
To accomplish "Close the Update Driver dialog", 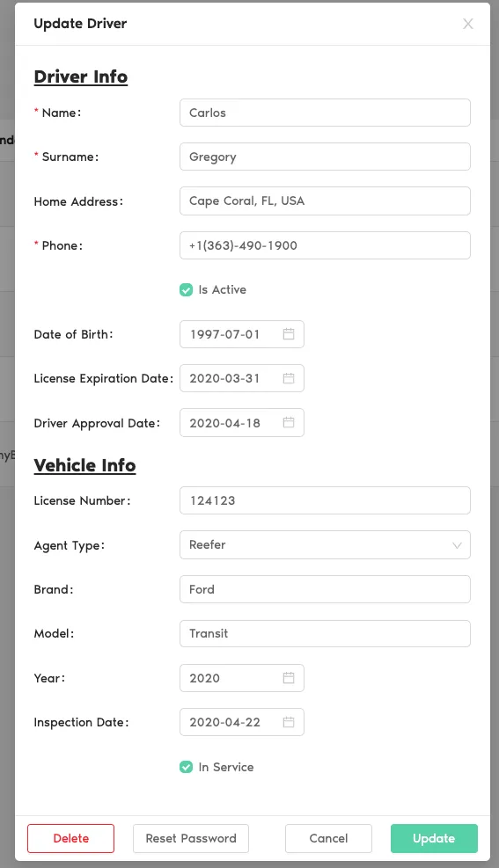I will [x=468, y=24].
